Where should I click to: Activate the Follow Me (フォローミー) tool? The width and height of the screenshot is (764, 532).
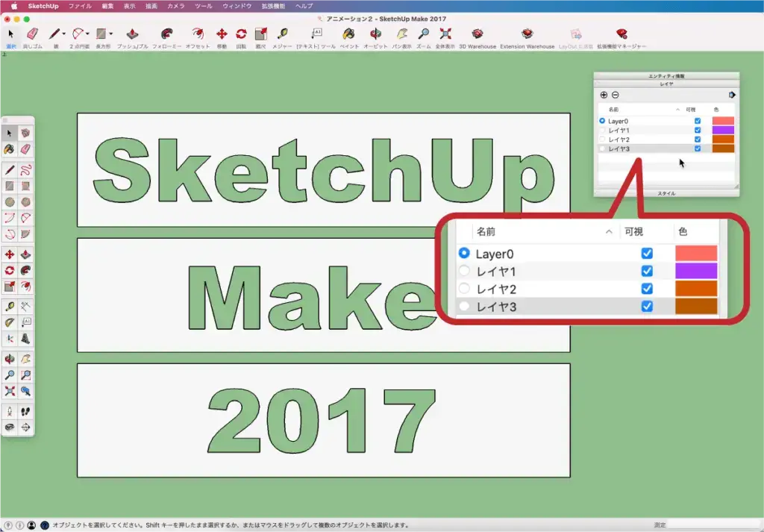coord(166,34)
